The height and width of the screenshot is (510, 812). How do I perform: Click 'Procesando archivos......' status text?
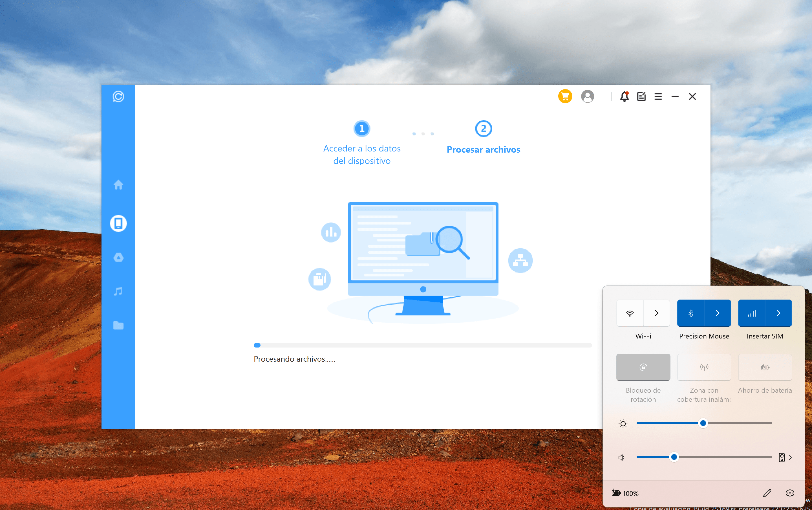pos(294,359)
